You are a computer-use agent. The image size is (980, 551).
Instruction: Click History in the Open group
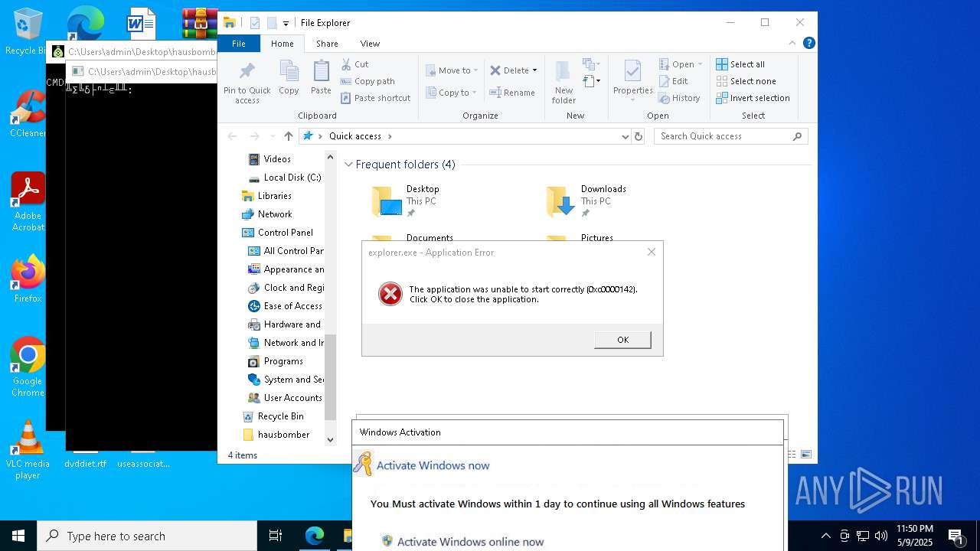tap(679, 98)
